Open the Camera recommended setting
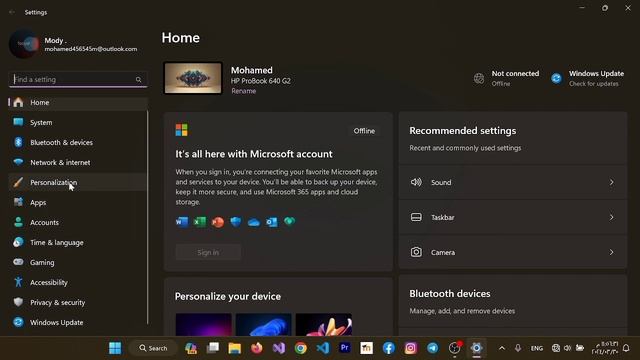 [x=513, y=252]
